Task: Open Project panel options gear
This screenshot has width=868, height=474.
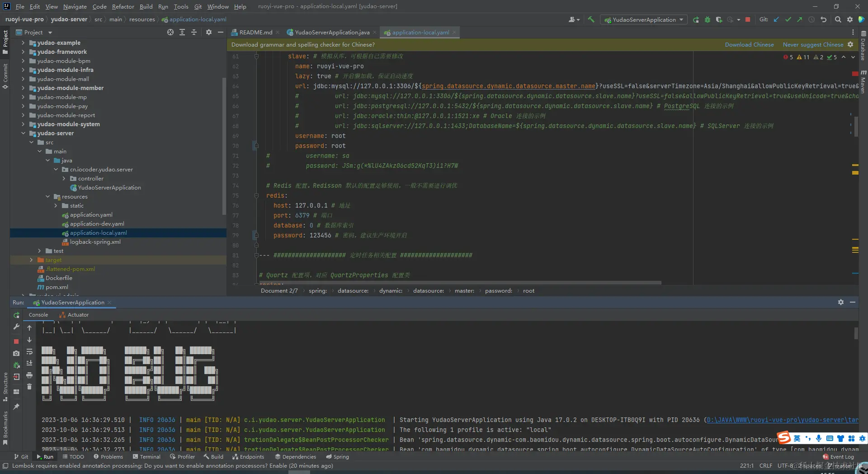Action: [208, 32]
